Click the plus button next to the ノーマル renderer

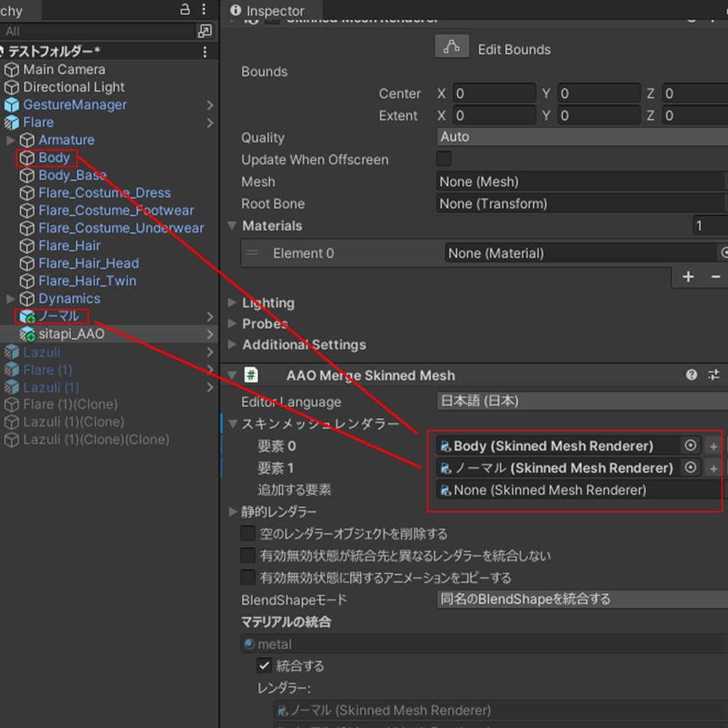point(714,468)
